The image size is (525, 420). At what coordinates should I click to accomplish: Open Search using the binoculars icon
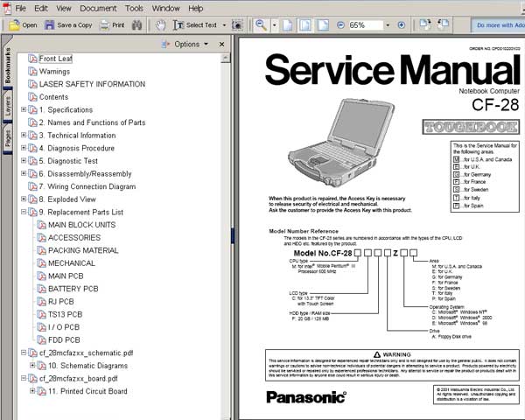(136, 25)
